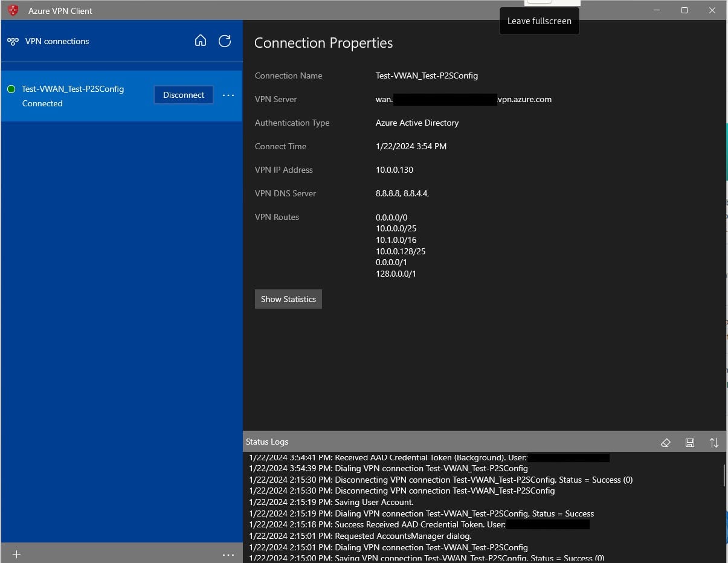Screen dimensions: 728x563
Task: Click the DNS server value 8.8.8.8, 8.8.4.4
Action: coord(402,193)
